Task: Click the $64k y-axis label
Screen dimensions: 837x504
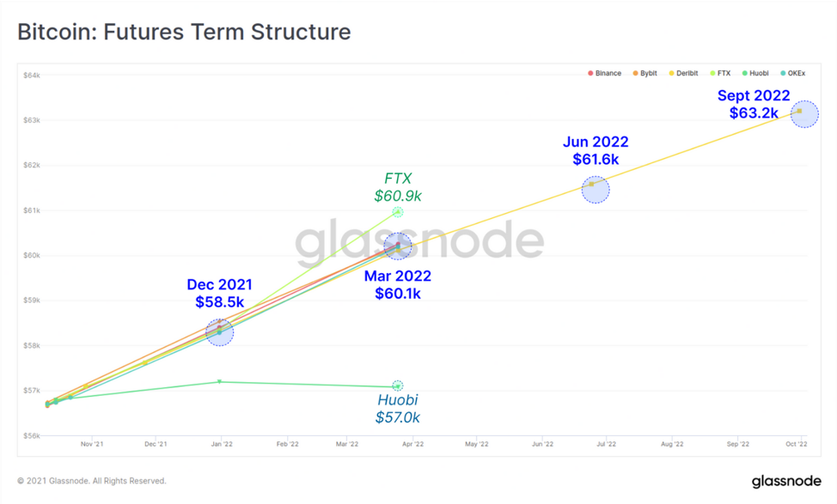Action: pos(32,76)
